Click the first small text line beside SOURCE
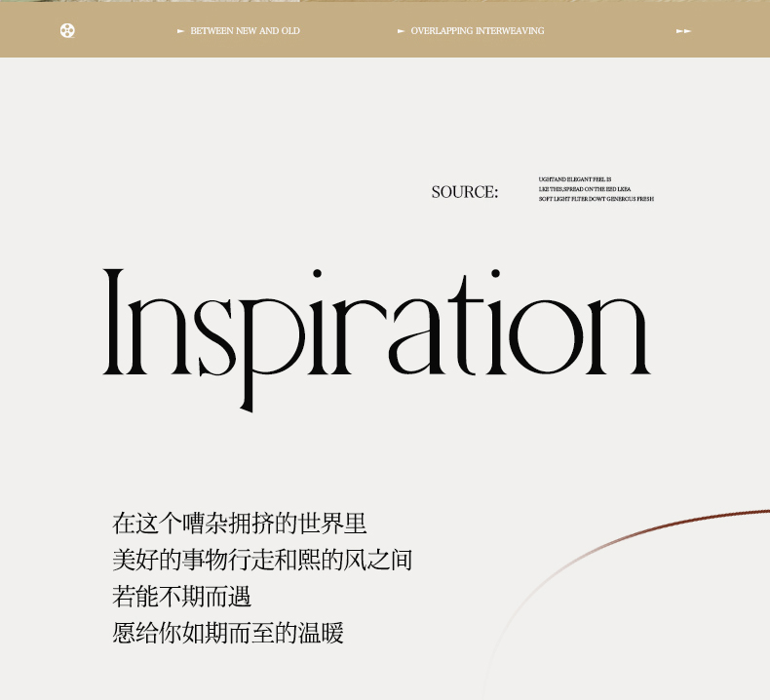Viewport: 770px width, 700px height. point(574,179)
